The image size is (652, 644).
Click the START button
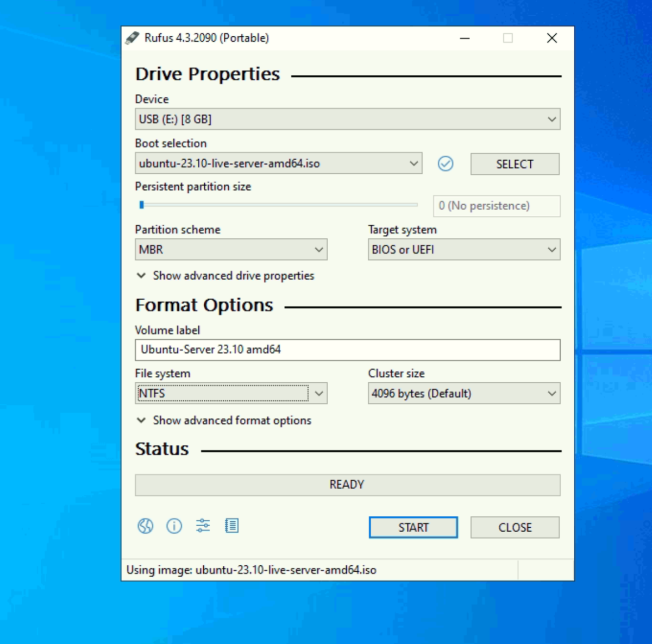(x=413, y=527)
